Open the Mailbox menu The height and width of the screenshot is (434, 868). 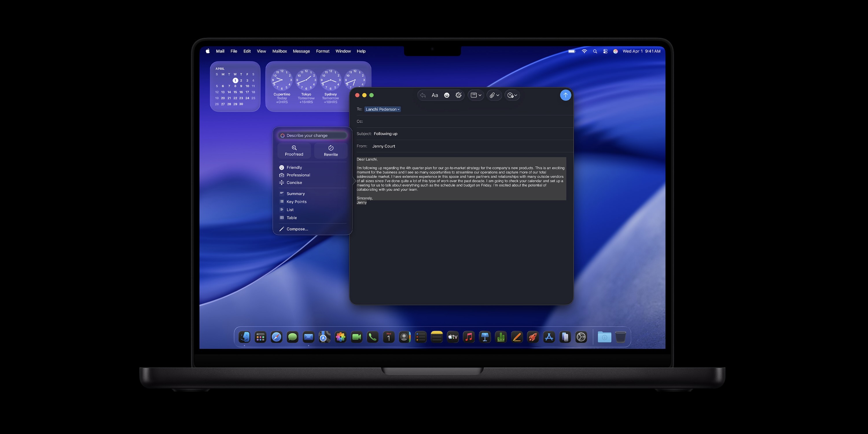(x=280, y=51)
